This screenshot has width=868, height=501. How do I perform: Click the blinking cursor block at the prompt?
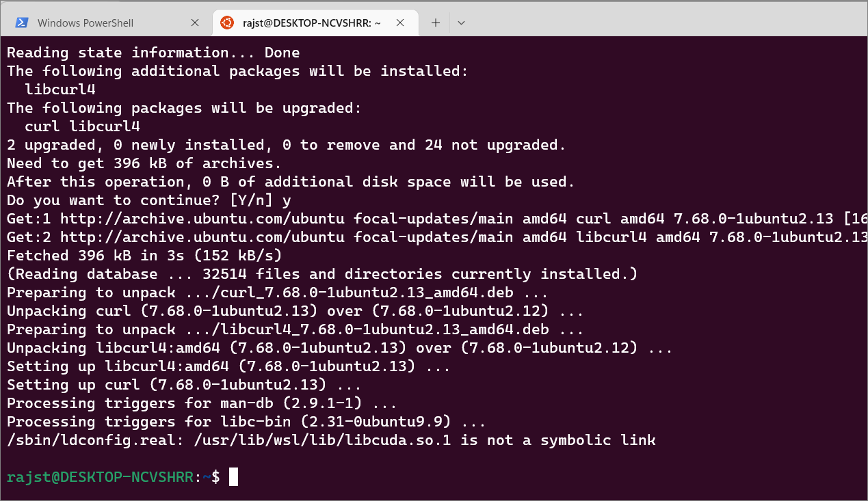(233, 476)
